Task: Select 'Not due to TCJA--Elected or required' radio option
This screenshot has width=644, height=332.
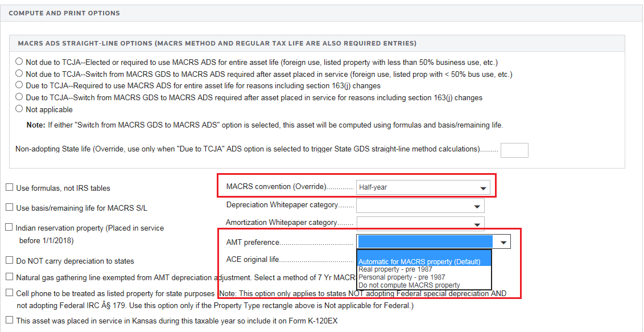Action: 19,62
